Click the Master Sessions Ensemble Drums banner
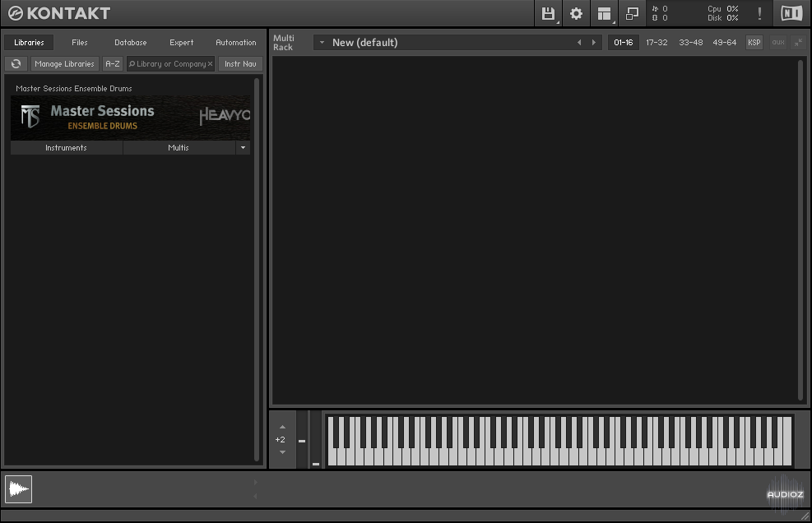Viewport: 812px width, 523px height. pos(131,118)
